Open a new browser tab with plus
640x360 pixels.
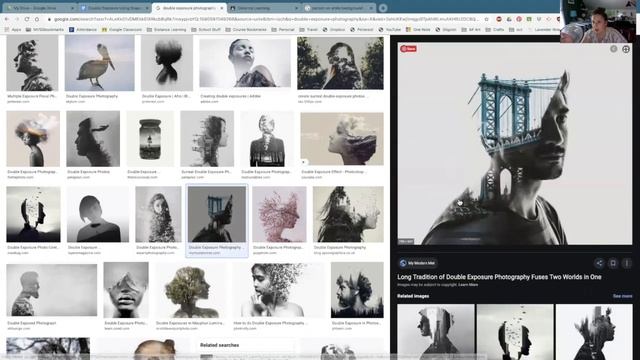pos(383,8)
